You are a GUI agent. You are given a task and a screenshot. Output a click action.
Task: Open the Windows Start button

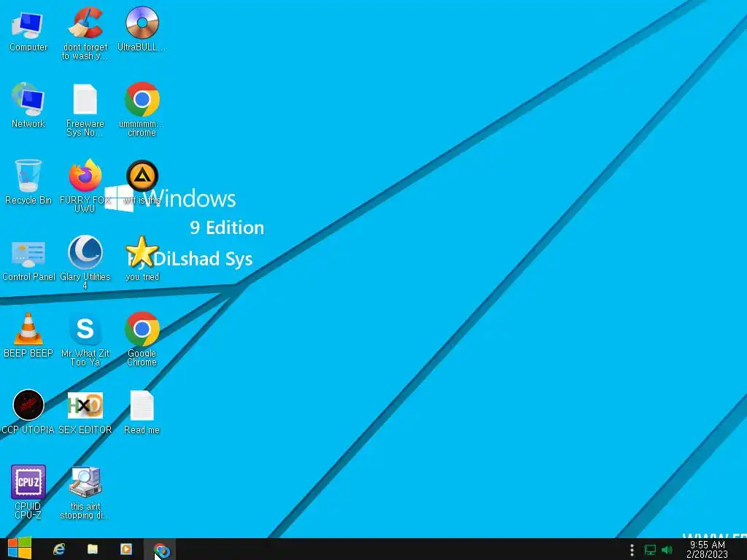click(20, 549)
